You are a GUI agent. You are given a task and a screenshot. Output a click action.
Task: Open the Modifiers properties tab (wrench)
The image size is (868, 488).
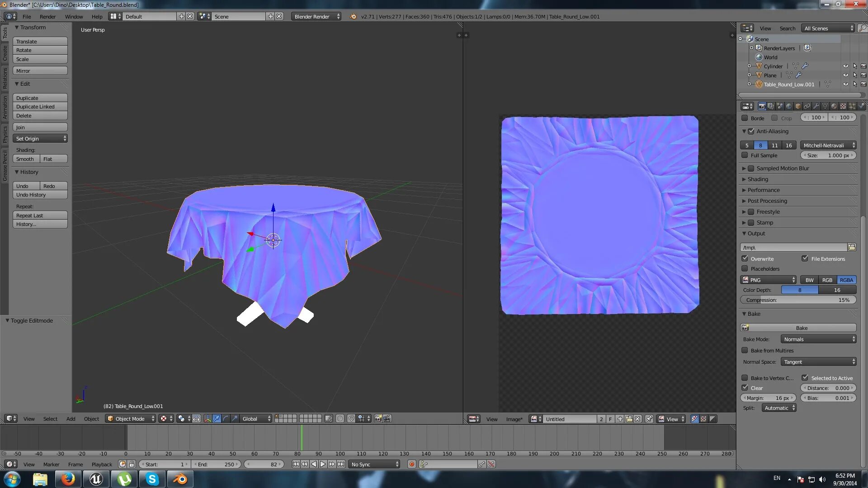(816, 106)
